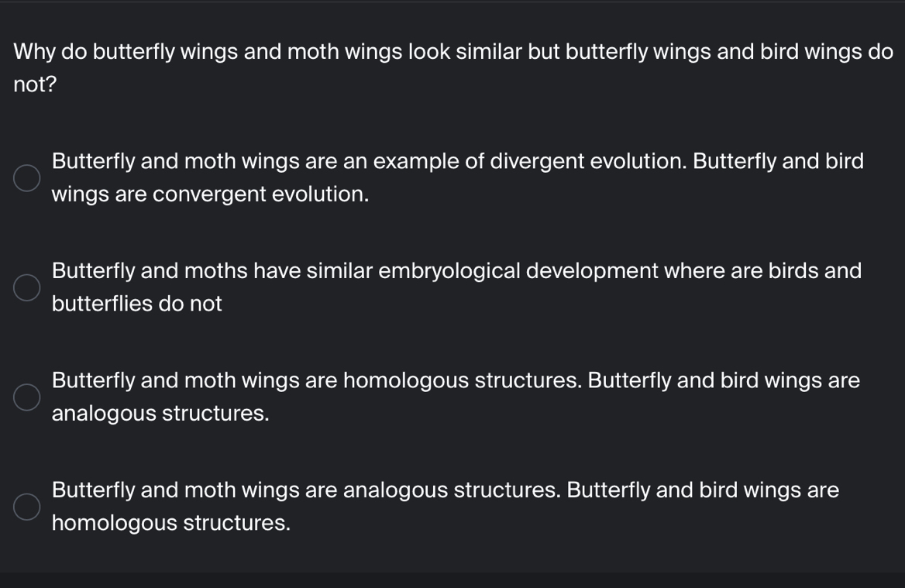The height and width of the screenshot is (588, 905).
Task: Click answer text 'butterflies do not'
Action: coord(137,304)
